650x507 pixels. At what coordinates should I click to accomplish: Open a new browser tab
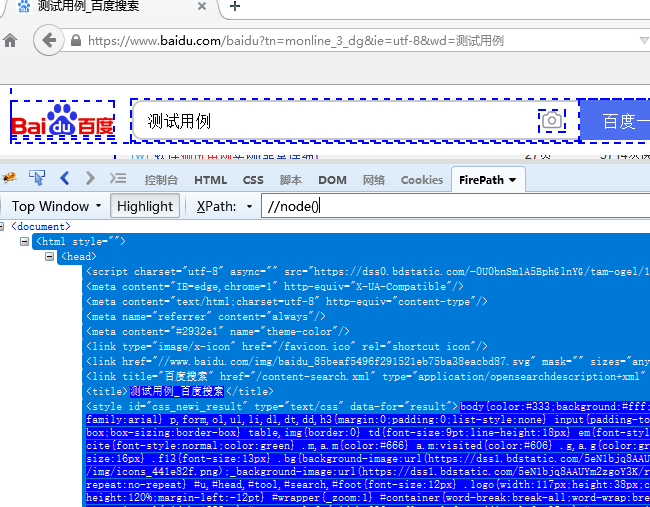coord(235,6)
